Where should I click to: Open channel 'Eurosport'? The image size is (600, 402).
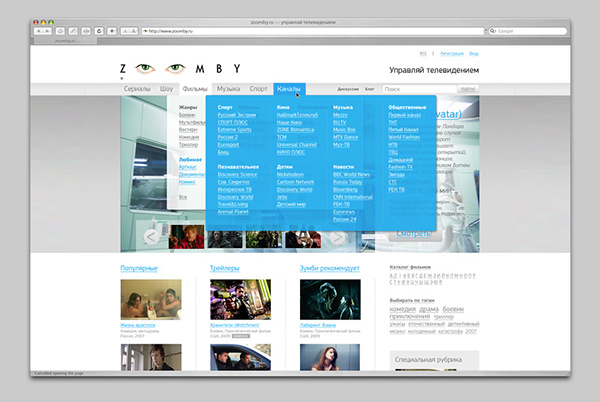228,145
